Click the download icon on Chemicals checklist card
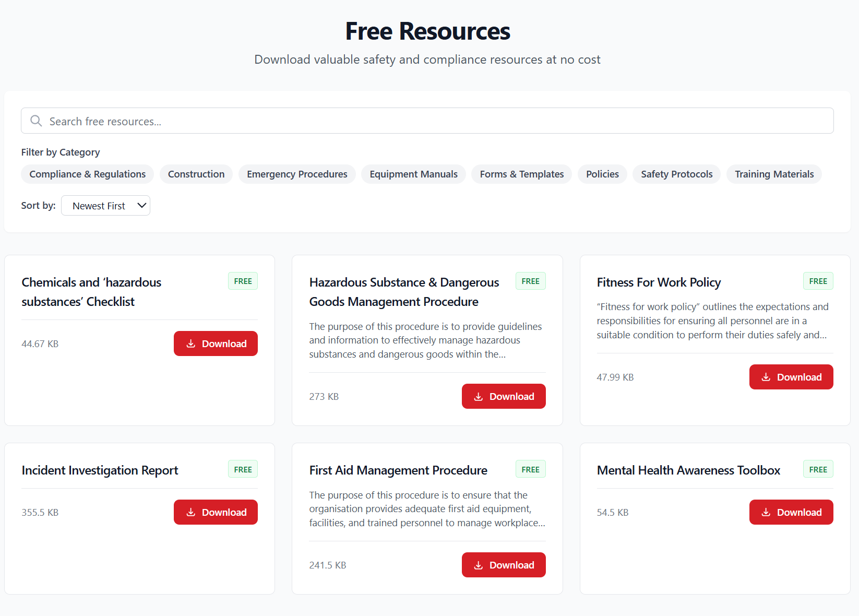The height and width of the screenshot is (616, 859). pos(191,343)
